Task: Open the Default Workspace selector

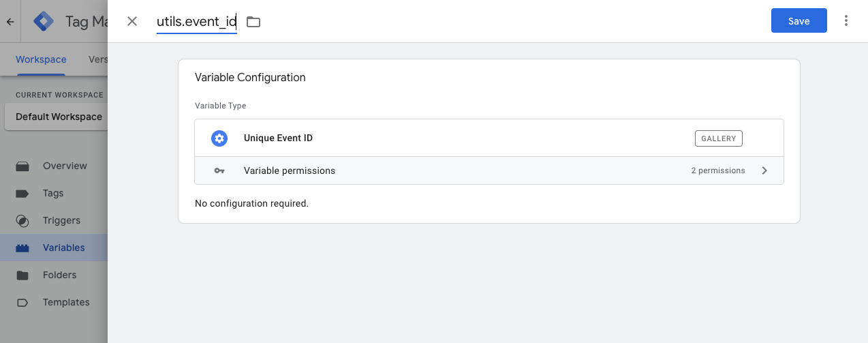Action: pyautogui.click(x=56, y=117)
